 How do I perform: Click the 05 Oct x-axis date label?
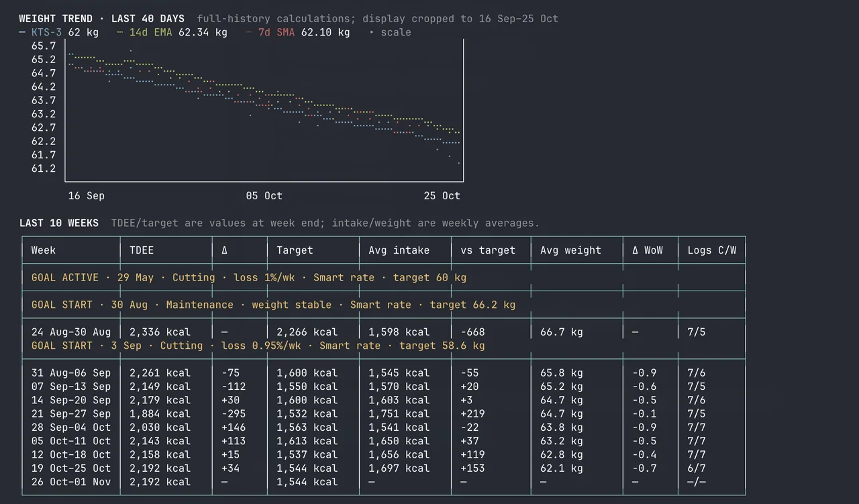pyautogui.click(x=264, y=196)
